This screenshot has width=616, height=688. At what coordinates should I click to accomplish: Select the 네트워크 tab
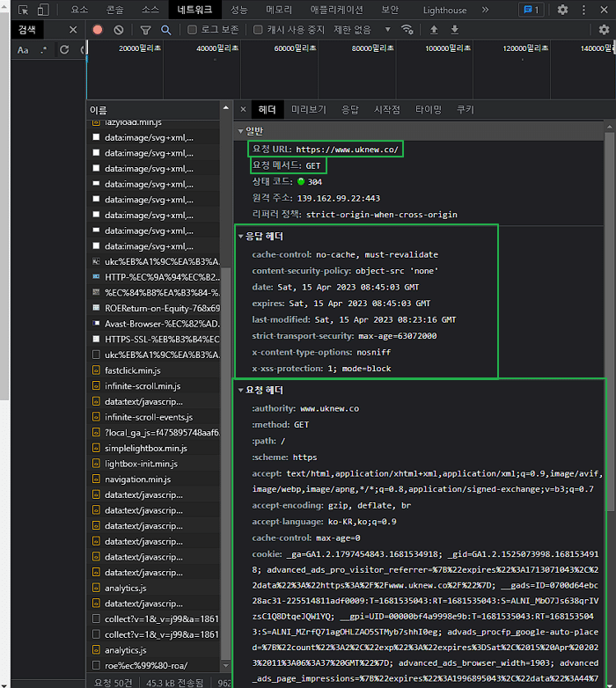click(194, 10)
